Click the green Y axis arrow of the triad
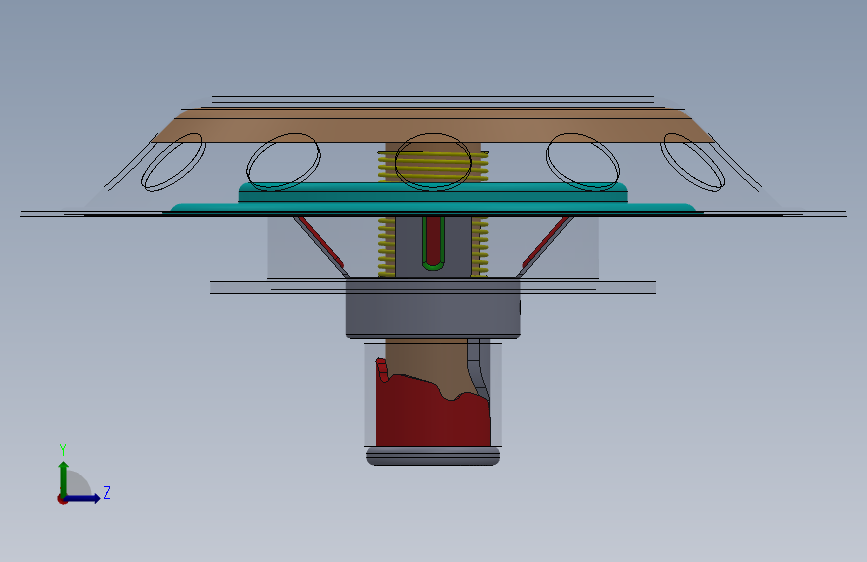The image size is (867, 562). tap(64, 478)
